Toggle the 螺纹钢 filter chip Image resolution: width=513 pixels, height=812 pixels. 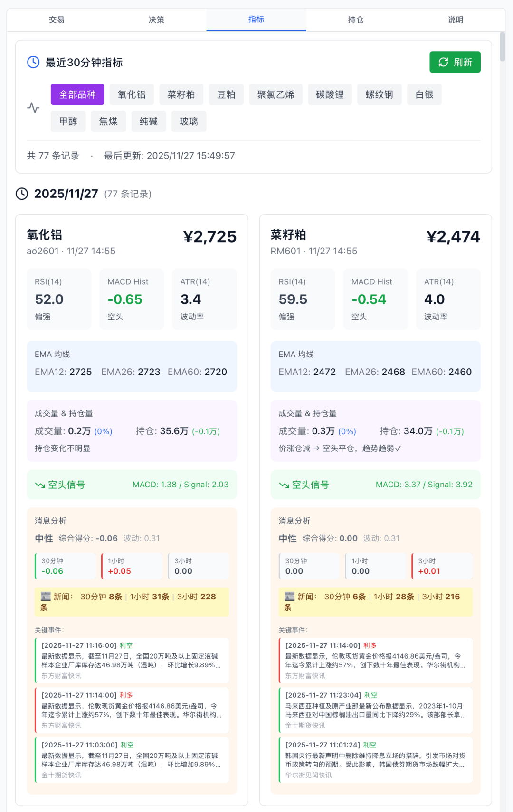(x=379, y=94)
